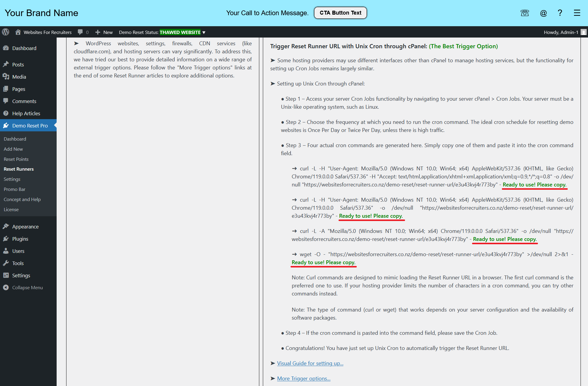Click the Tools wrench icon
The width and height of the screenshot is (588, 386).
6,263
